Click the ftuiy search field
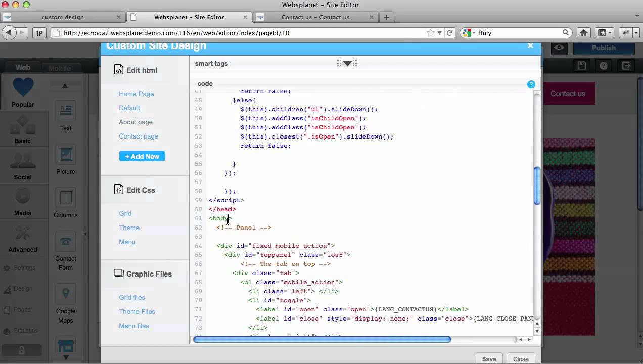643x364 pixels. (x=518, y=33)
